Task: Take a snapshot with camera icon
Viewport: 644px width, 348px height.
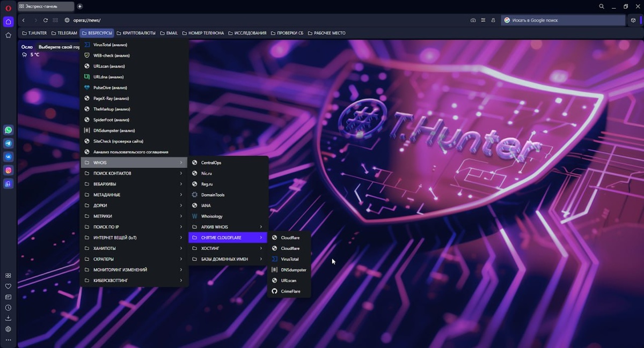Action: [473, 20]
